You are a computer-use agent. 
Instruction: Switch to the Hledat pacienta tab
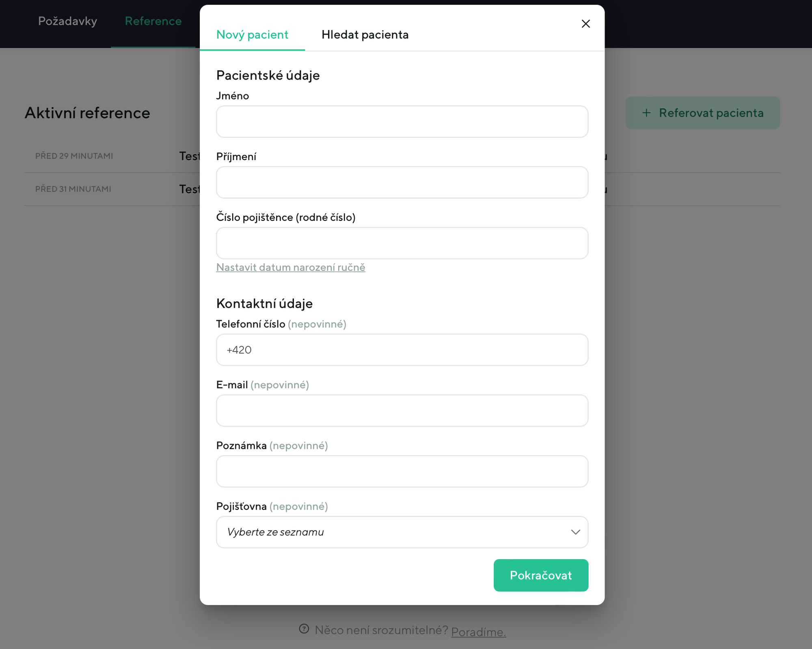tap(365, 35)
